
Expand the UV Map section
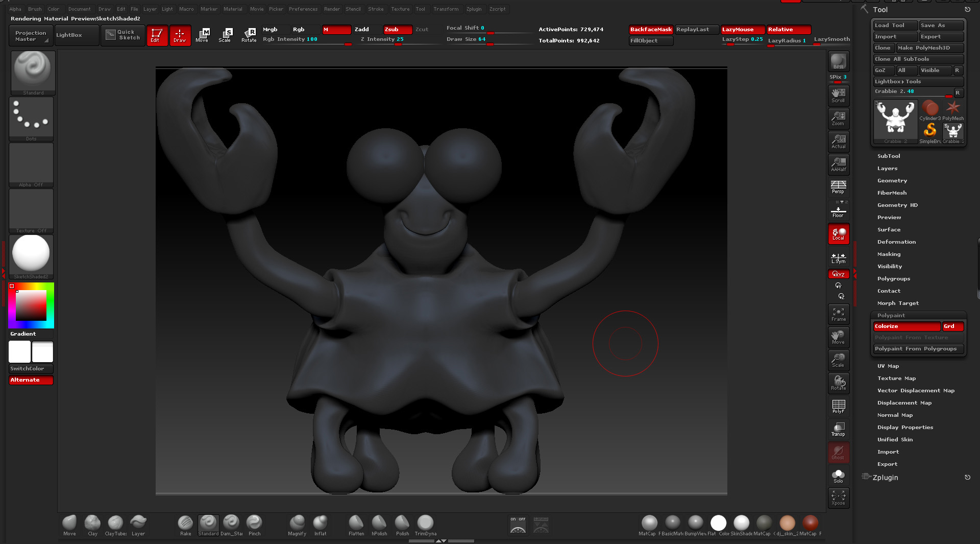click(888, 366)
